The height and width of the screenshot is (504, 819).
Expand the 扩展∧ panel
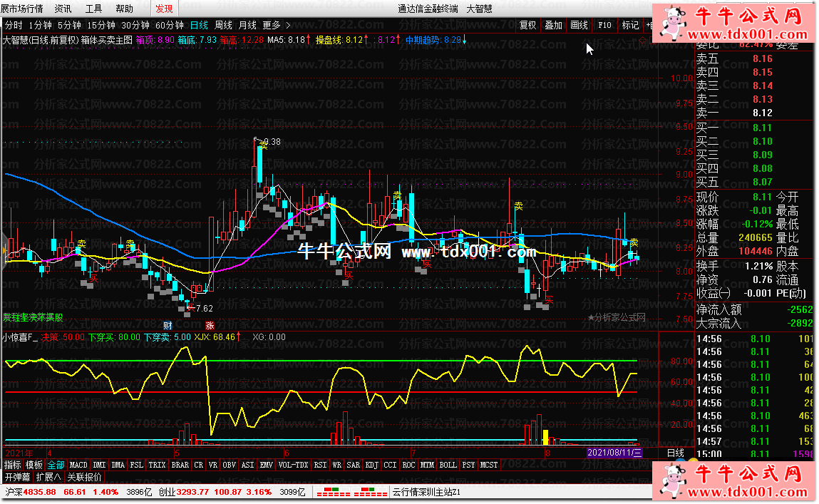tap(48, 477)
